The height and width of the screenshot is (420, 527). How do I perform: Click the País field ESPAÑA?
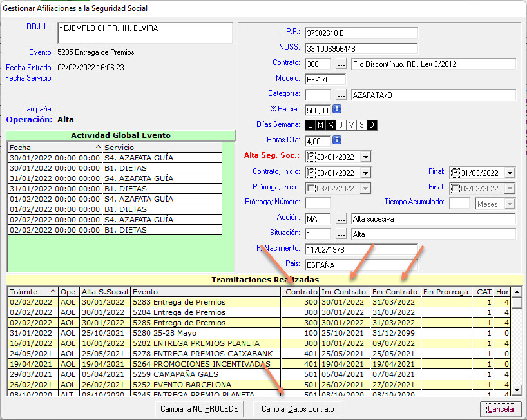(361, 265)
